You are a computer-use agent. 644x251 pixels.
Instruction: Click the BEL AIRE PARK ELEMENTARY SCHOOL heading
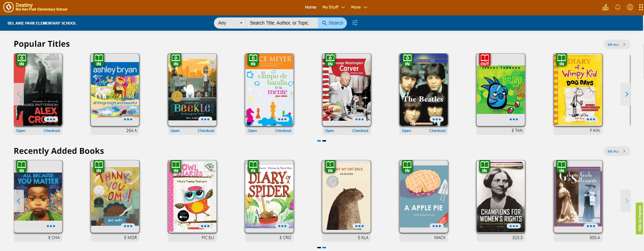pyautogui.click(x=42, y=23)
